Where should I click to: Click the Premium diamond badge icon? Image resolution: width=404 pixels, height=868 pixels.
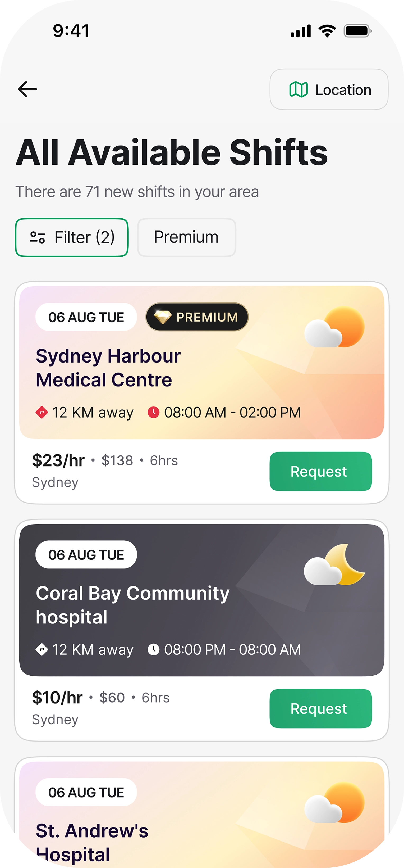pos(163,317)
